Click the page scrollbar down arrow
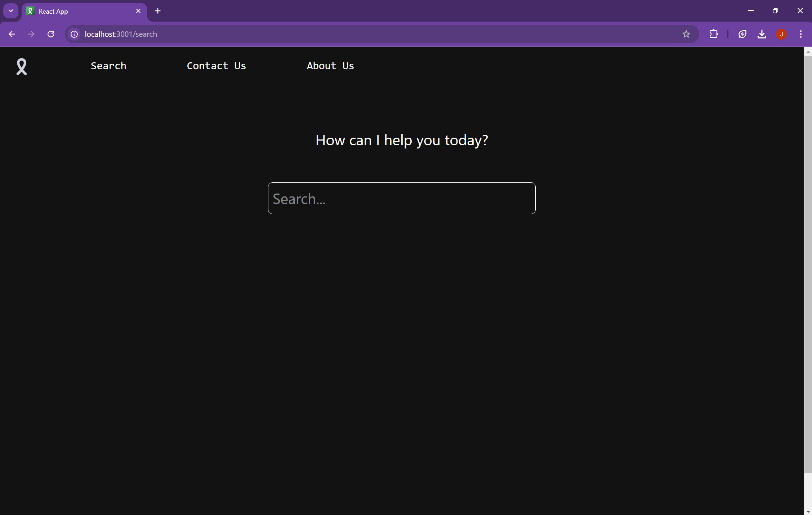The height and width of the screenshot is (515, 812). tap(808, 511)
